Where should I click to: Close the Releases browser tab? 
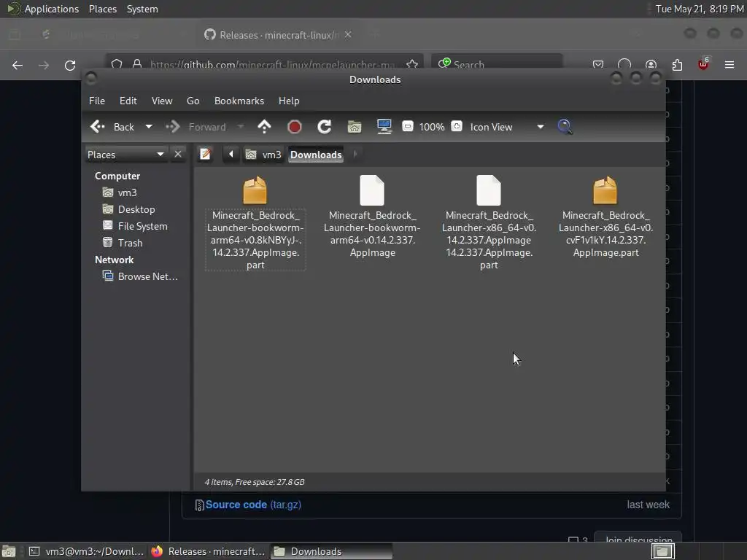[x=348, y=35]
